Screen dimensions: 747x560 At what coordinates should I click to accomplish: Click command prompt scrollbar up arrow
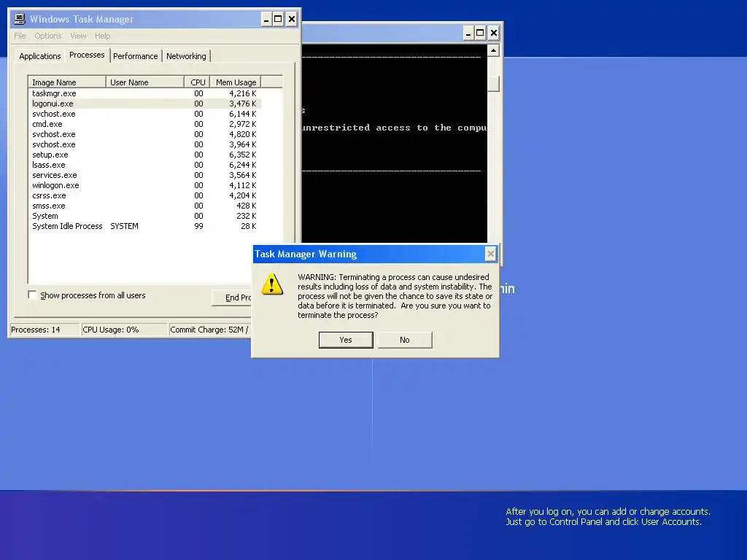(x=494, y=50)
